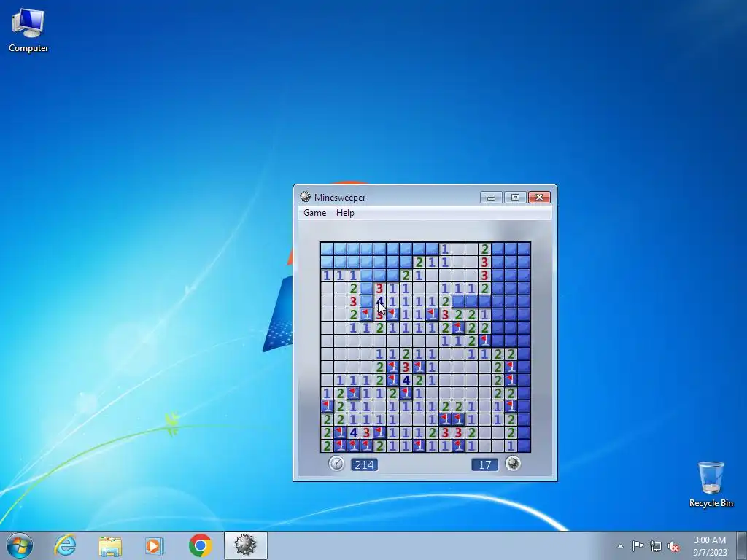Screen dimensions: 747x560
Task: Click the muted volume tray icon
Action: coord(673,546)
